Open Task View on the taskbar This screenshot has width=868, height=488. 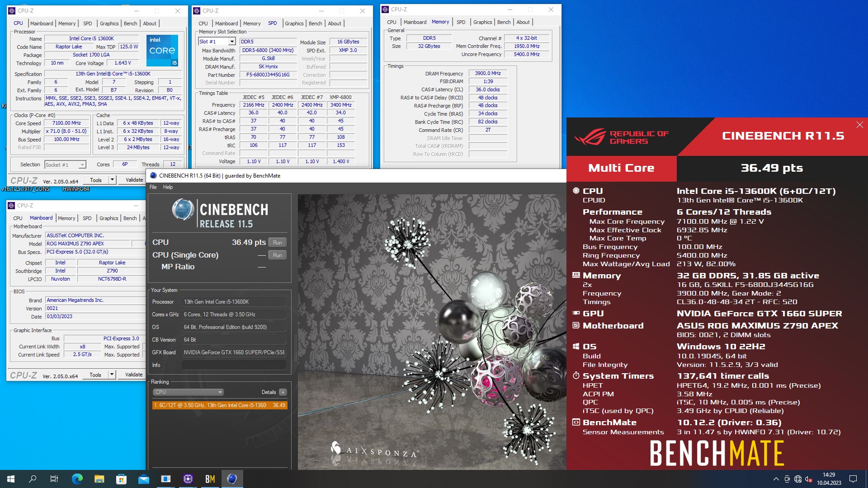[x=54, y=479]
